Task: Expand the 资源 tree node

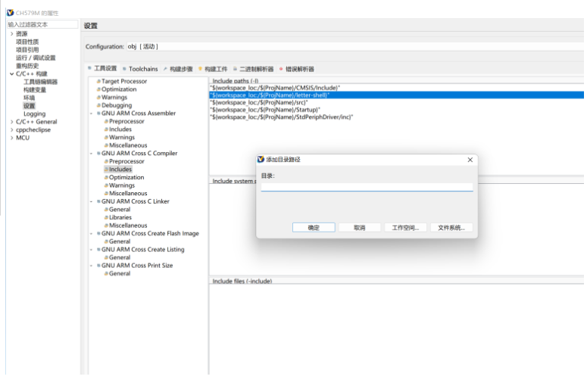Action: [x=11, y=34]
